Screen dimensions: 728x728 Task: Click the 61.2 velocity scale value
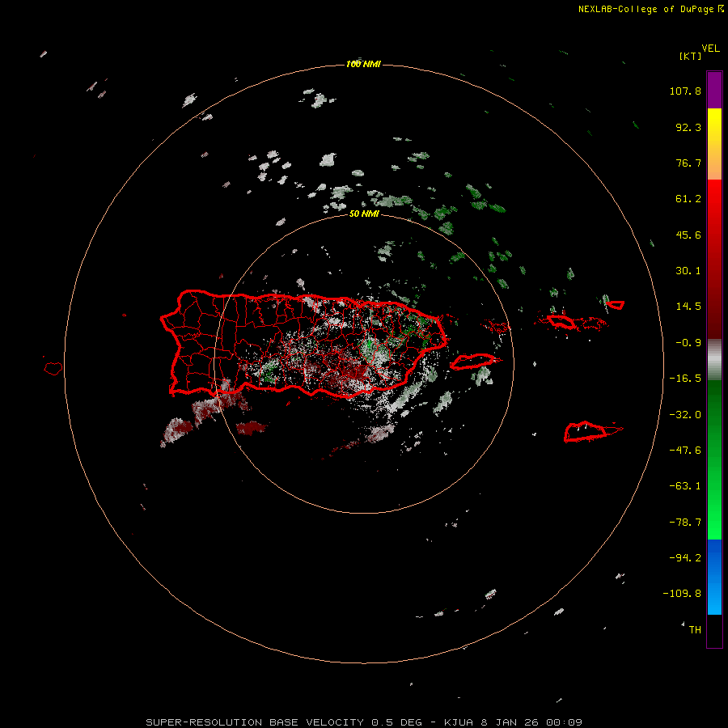point(688,199)
